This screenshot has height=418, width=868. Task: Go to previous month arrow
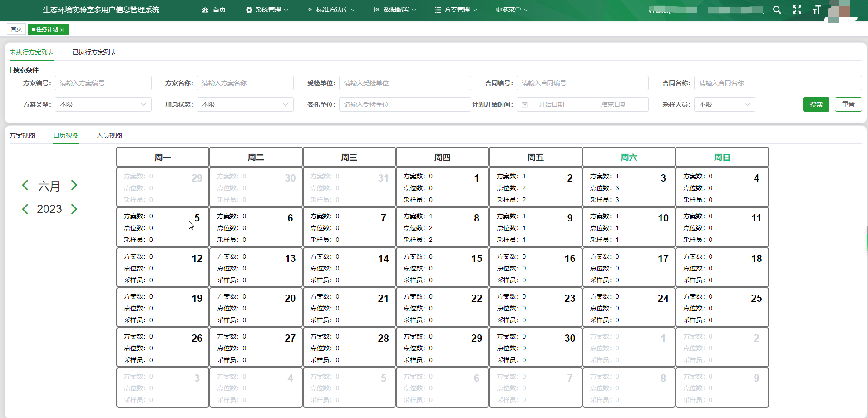[25, 185]
